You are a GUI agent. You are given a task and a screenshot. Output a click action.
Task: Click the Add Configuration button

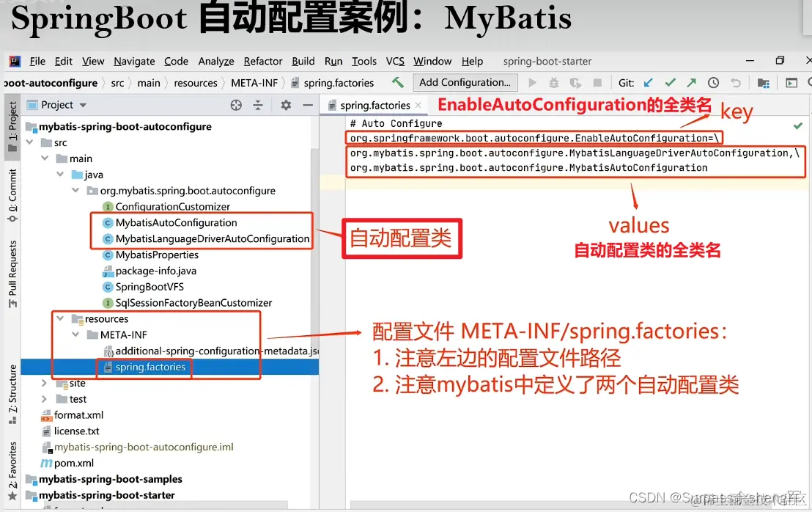point(465,82)
